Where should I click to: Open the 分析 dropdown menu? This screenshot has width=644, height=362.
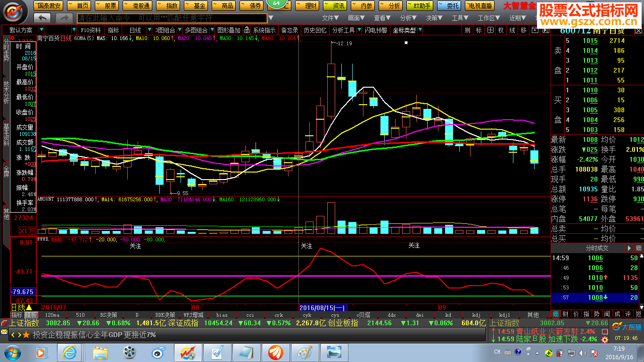[x=408, y=18]
